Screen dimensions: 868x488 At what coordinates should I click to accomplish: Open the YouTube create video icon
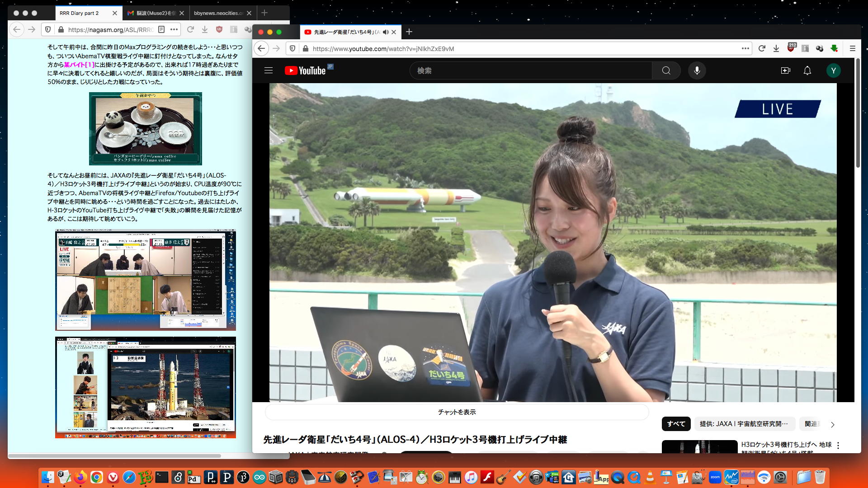(785, 70)
